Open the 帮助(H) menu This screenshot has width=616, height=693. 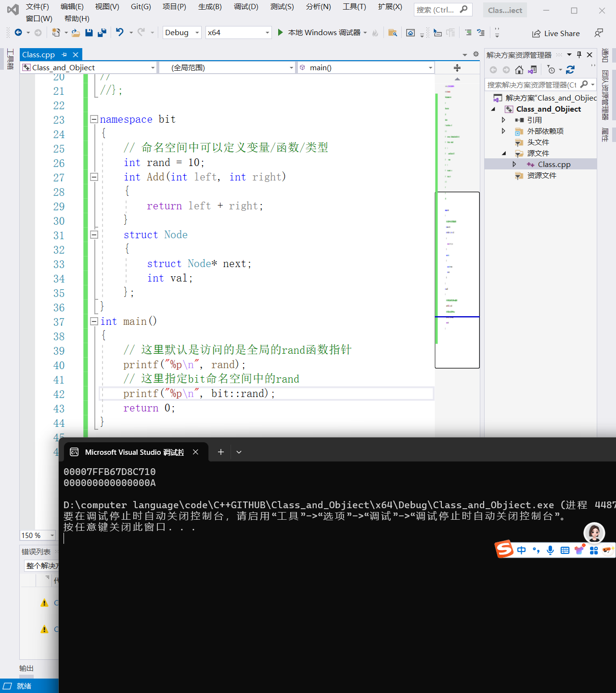click(x=77, y=18)
